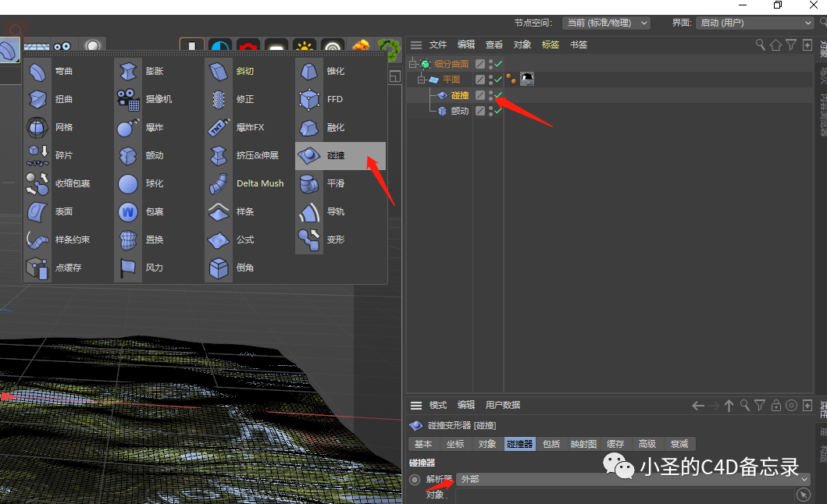
Task: Open the 标签 menu in Object Manager
Action: [x=550, y=44]
